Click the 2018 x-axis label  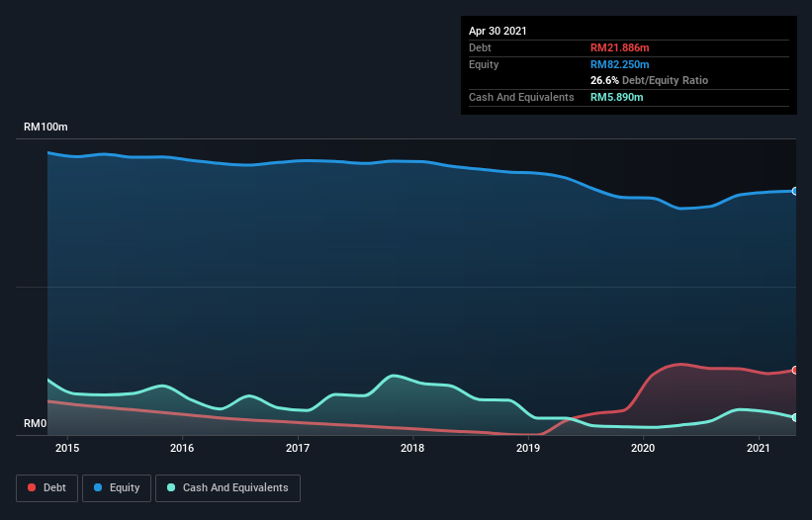412,449
